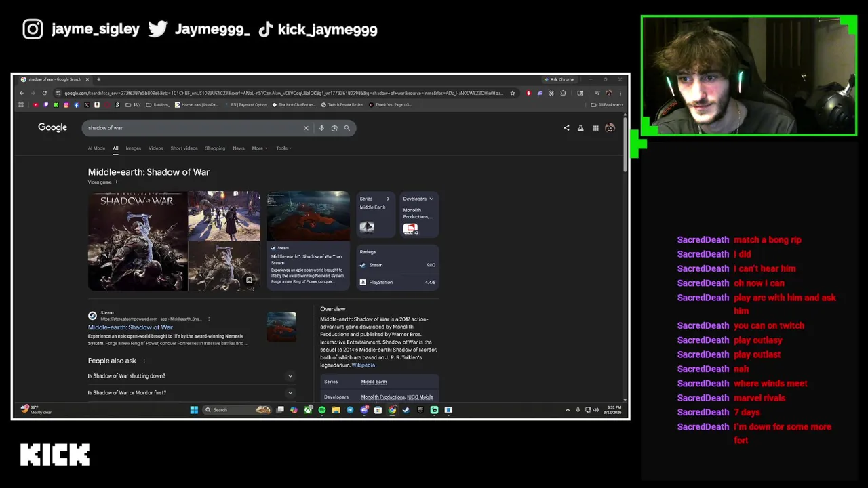The height and width of the screenshot is (488, 868).
Task: Click Ask Chrome button
Action: [x=559, y=79]
